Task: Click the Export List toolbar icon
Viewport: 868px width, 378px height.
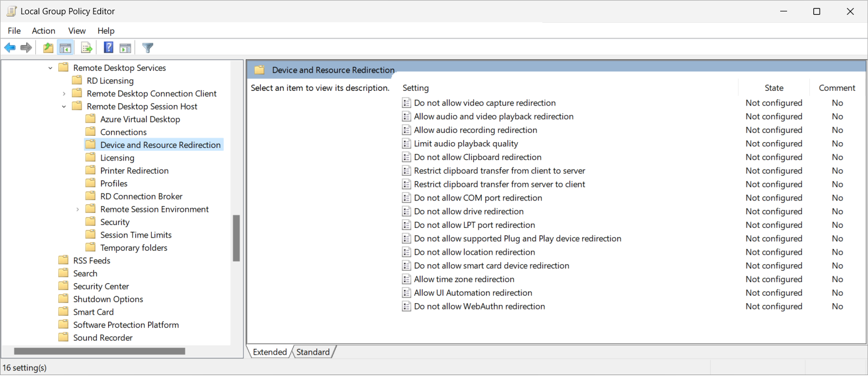Action: [x=86, y=47]
